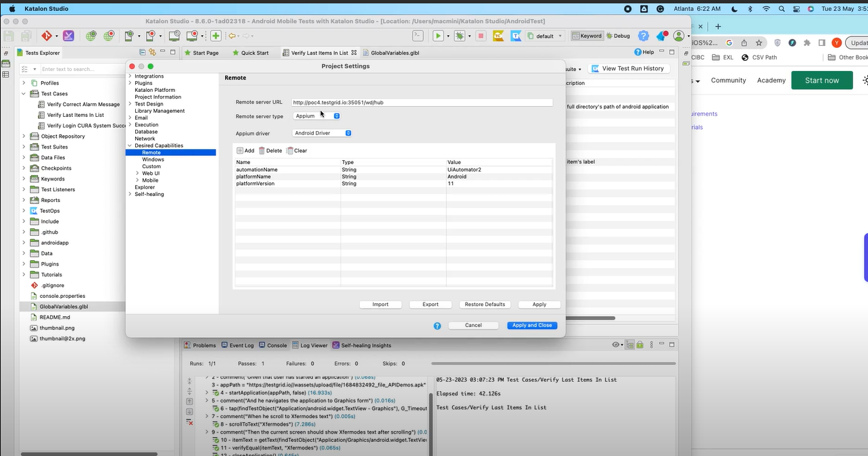Click the Cancel button
Viewport: 868px width, 456px height.
click(473, 326)
